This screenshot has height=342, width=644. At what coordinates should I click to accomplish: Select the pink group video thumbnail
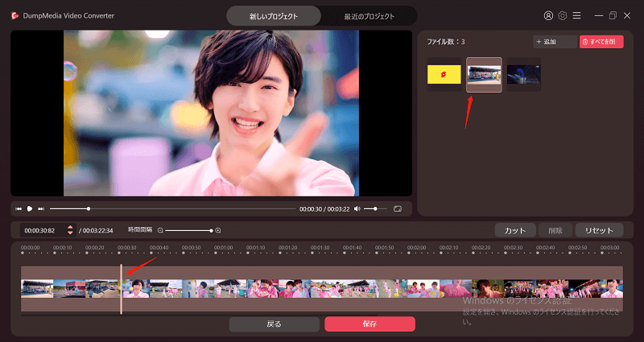tap(485, 75)
